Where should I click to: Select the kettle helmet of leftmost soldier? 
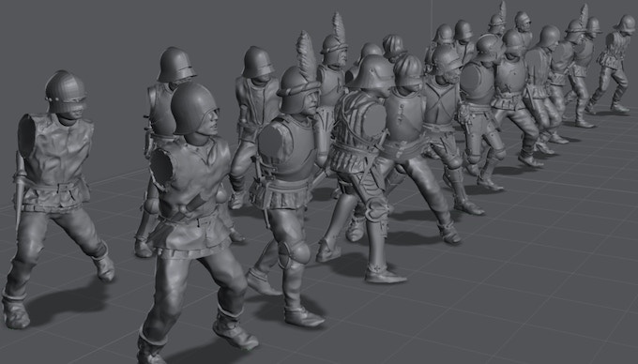click(66, 92)
